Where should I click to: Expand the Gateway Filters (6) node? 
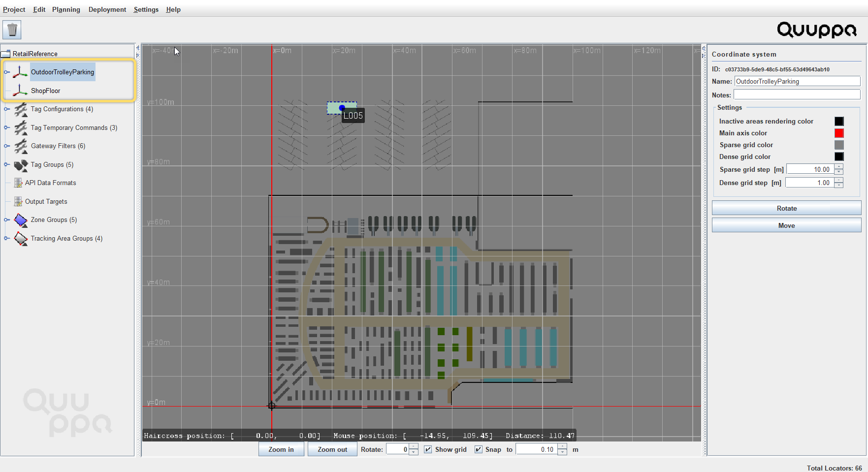pos(7,146)
